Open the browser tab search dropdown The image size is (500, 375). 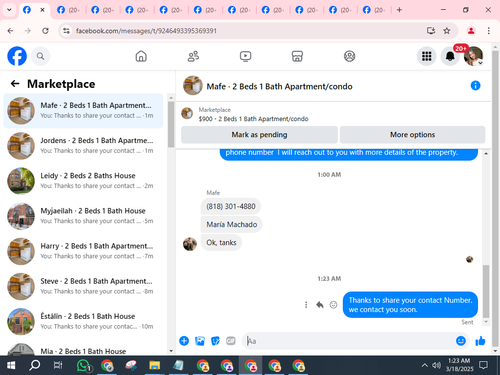click(x=9, y=10)
